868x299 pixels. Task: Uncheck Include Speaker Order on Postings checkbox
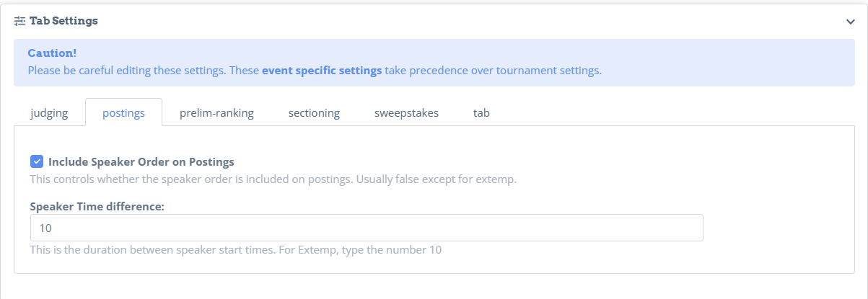pos(37,161)
